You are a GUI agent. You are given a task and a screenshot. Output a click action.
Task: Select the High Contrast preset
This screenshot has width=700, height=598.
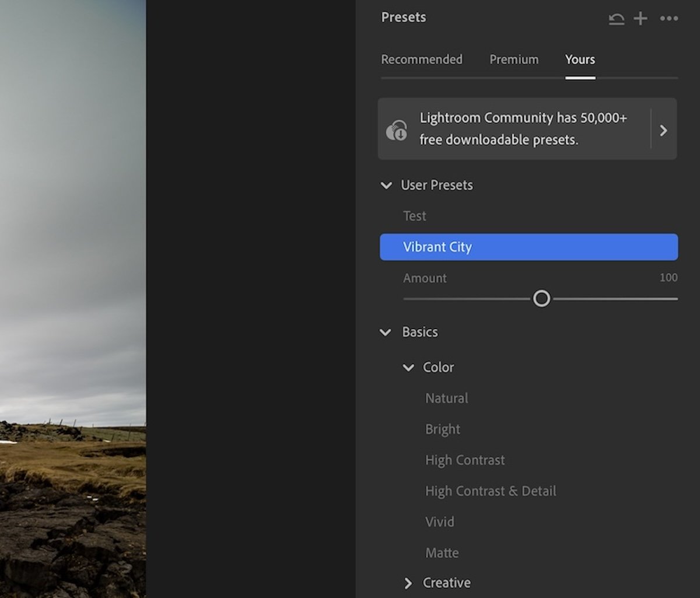[x=465, y=460]
